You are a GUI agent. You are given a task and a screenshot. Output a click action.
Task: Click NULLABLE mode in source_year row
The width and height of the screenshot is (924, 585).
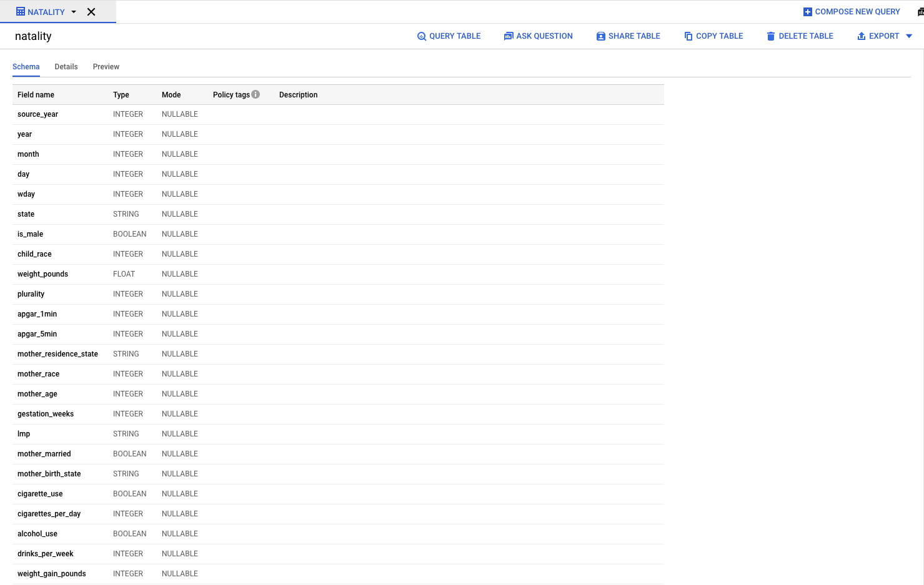[x=180, y=114]
